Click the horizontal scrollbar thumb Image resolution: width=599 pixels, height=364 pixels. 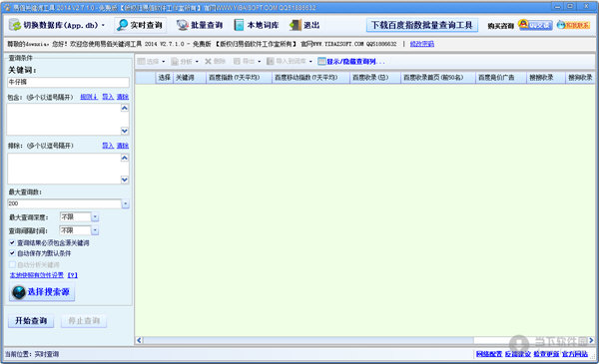click(308, 340)
